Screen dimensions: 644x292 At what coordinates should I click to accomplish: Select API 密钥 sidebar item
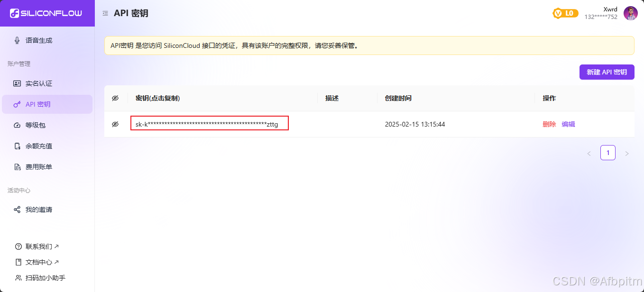click(x=47, y=104)
